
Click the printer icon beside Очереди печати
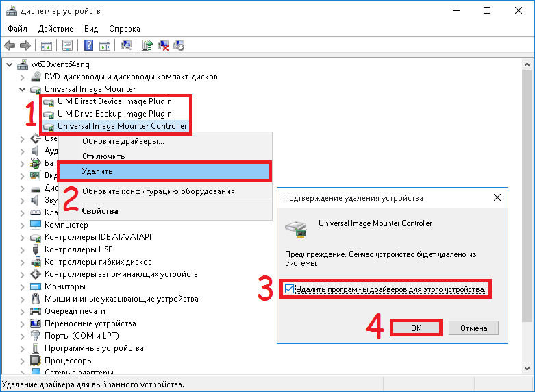pyautogui.click(x=36, y=311)
